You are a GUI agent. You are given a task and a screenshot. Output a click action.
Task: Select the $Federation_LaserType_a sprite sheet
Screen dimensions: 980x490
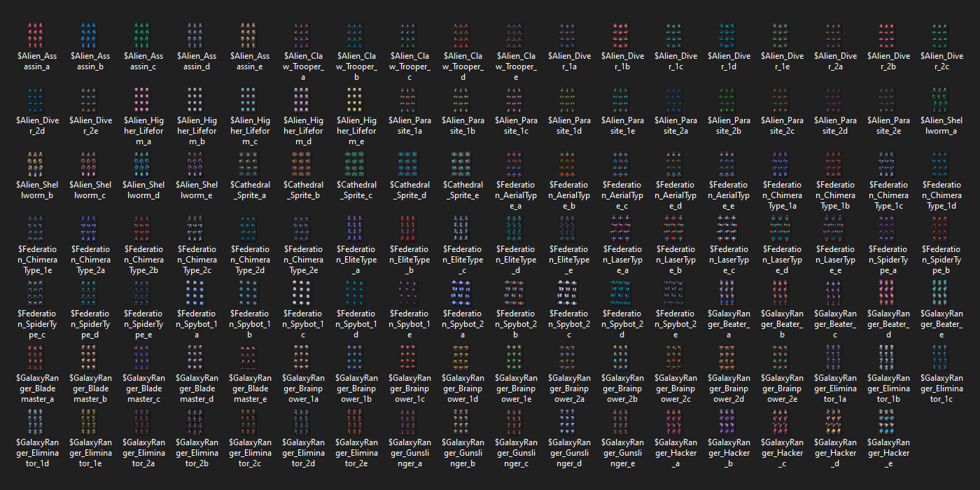point(622,228)
